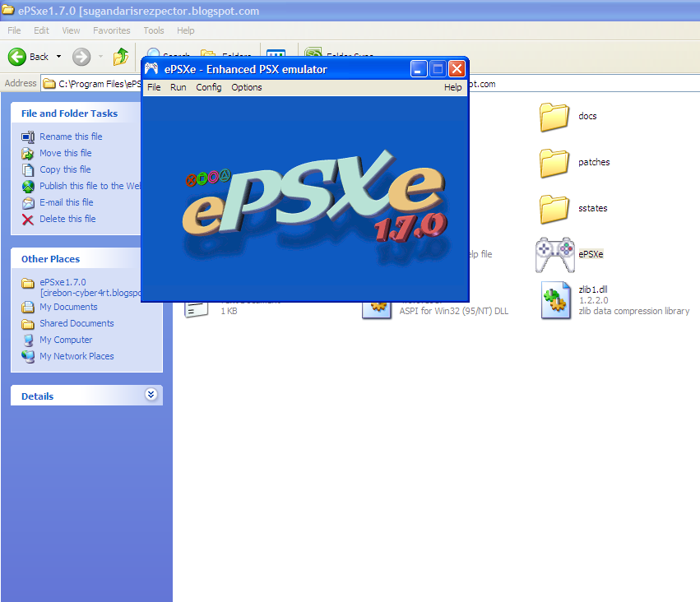Open the Forward history dropdown arrow
This screenshot has width=700, height=602.
100,57
